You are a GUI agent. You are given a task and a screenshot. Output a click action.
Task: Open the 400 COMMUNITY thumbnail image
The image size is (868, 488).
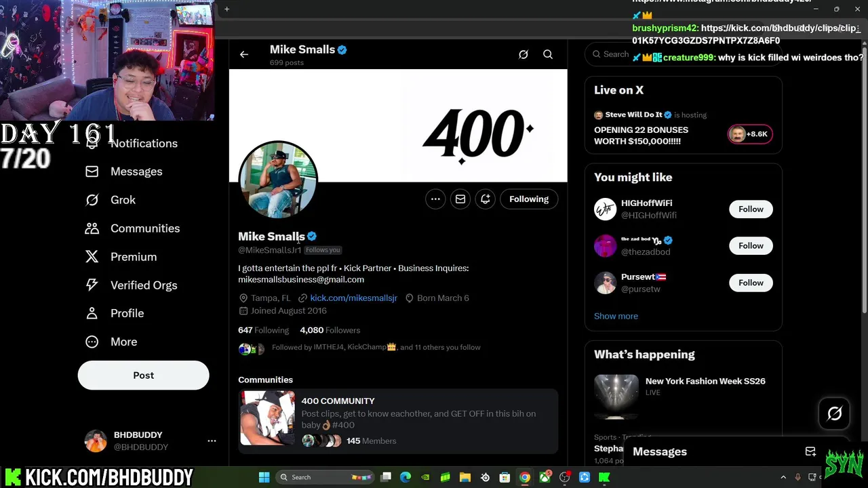click(267, 418)
